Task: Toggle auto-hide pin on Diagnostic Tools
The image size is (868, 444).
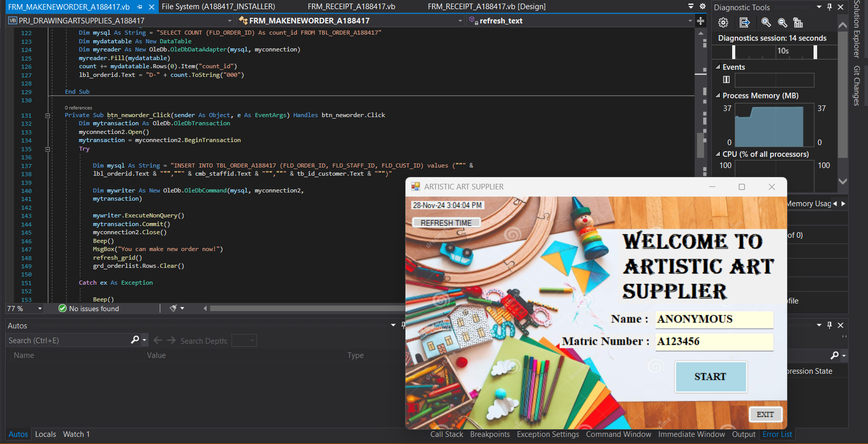Action: tap(829, 7)
